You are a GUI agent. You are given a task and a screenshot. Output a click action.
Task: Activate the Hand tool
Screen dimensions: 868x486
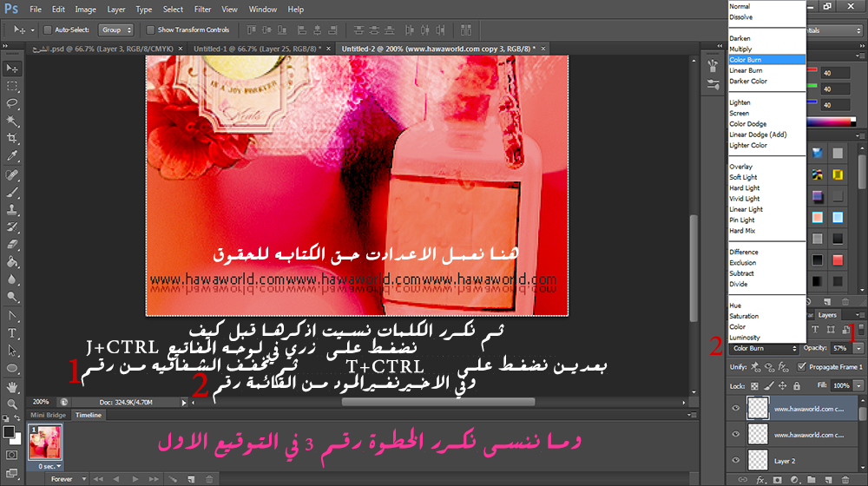click(x=12, y=386)
